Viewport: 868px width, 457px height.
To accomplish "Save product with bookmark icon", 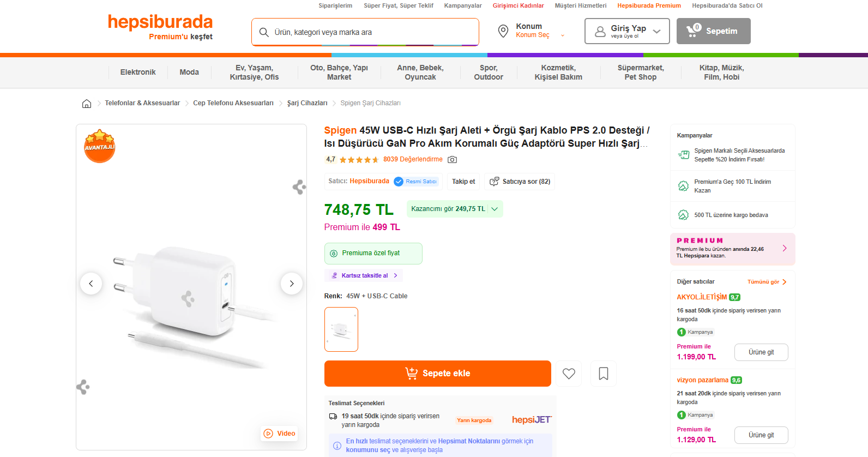I will pyautogui.click(x=604, y=374).
